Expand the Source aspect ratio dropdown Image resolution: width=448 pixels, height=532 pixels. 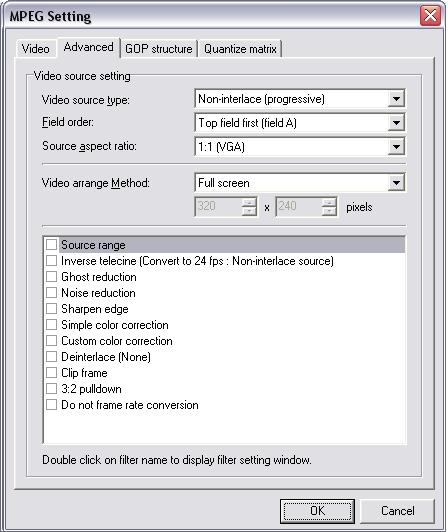[396, 147]
